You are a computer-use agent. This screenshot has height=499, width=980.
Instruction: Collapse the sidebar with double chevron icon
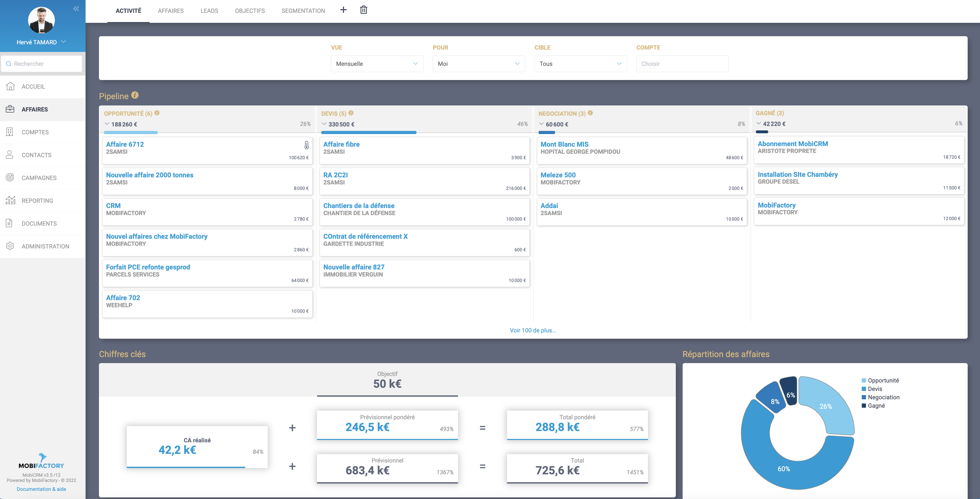coord(76,9)
